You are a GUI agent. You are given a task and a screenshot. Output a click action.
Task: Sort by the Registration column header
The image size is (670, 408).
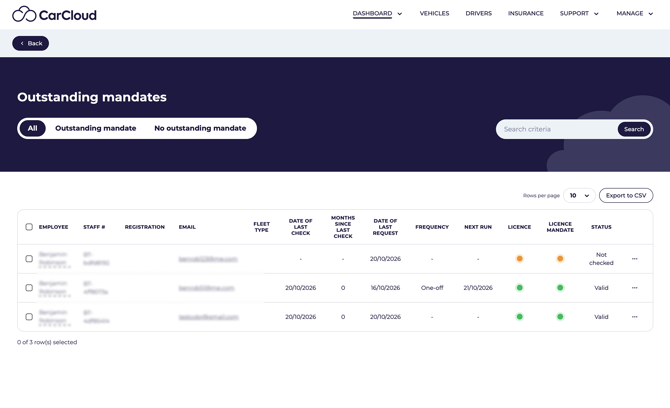[x=144, y=227]
